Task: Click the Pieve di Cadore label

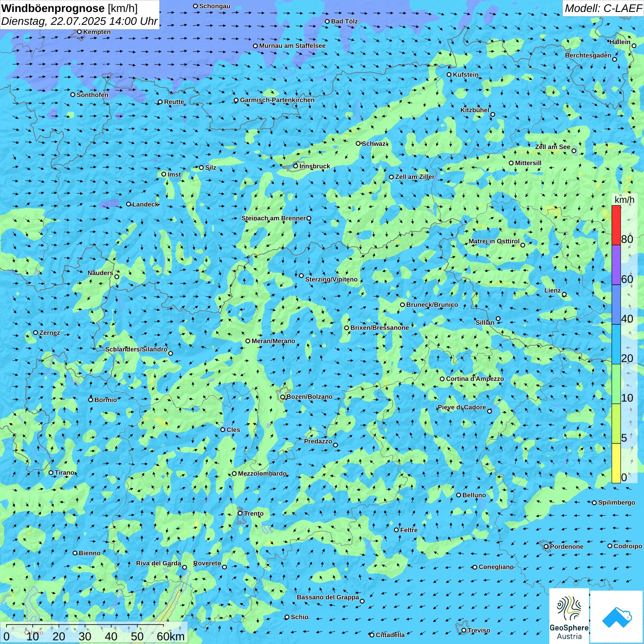Action: [461, 407]
